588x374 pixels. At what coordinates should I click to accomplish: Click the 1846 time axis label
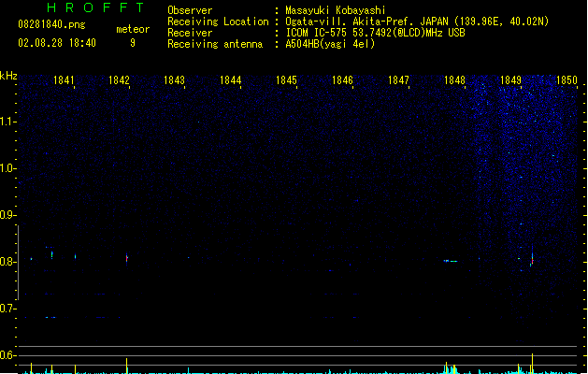click(342, 80)
